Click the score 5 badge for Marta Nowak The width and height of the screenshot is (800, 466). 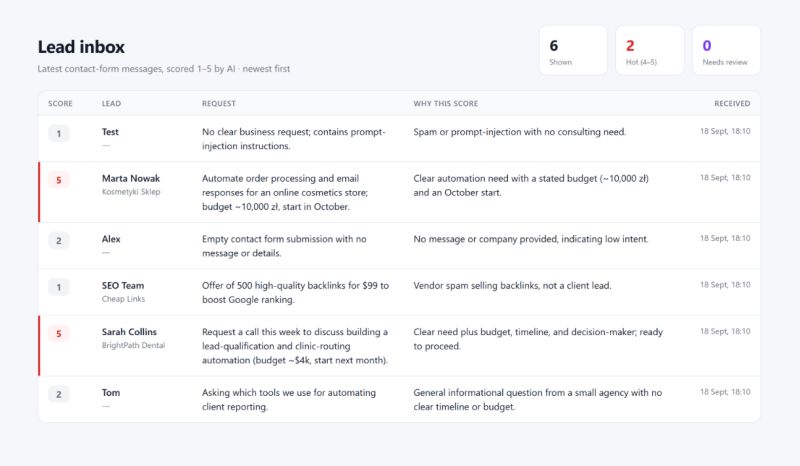pos(59,180)
